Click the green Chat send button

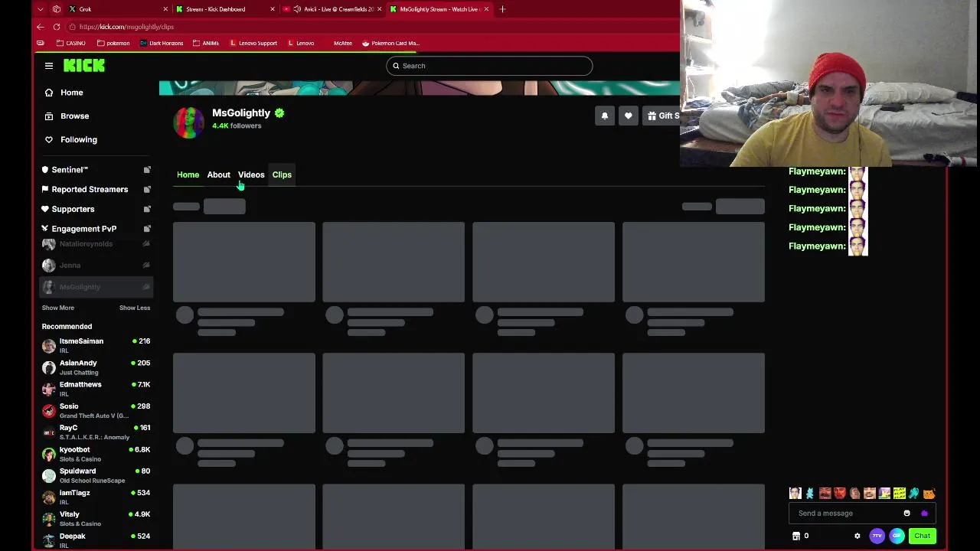(x=922, y=536)
